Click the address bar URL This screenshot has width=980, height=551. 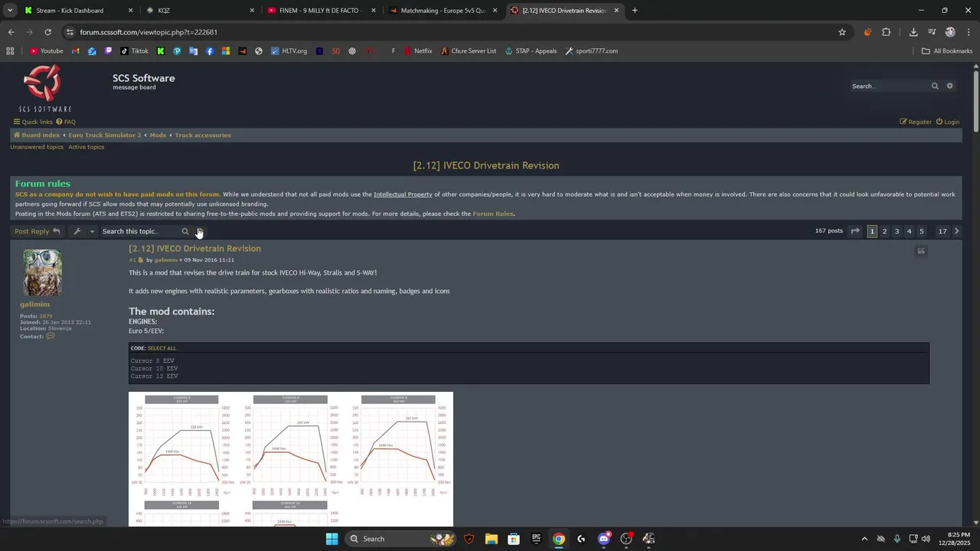pos(149,32)
